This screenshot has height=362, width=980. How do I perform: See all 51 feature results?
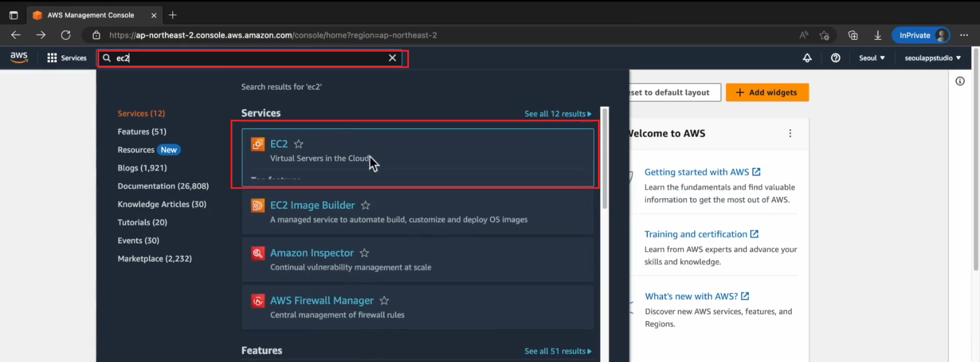(x=558, y=351)
